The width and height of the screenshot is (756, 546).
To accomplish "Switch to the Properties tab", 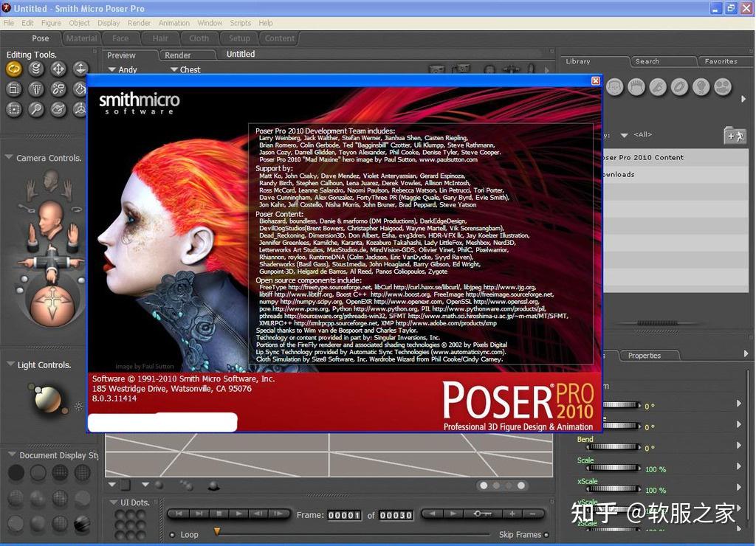I will [644, 356].
